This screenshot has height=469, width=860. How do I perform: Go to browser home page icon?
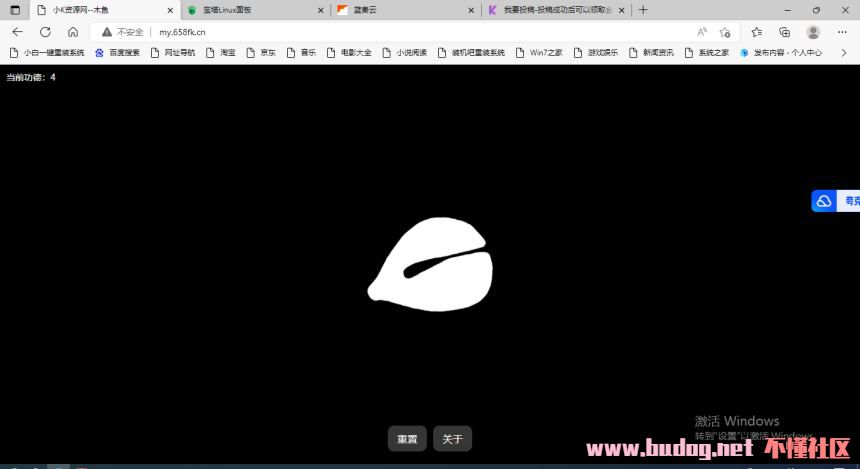click(73, 32)
